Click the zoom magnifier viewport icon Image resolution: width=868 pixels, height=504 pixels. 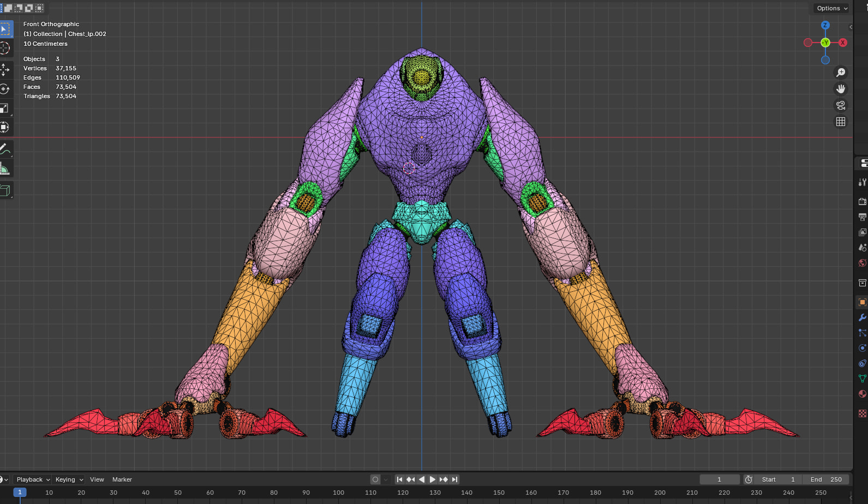click(x=841, y=73)
